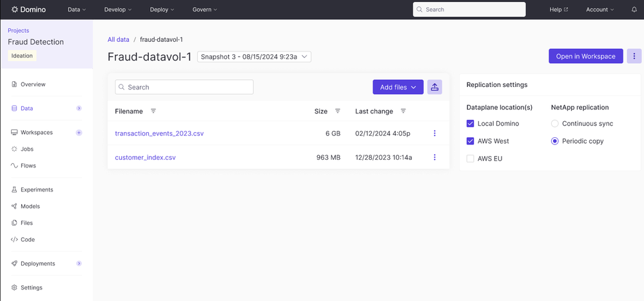Click the Open in Workspace button
Viewport: 644px width, 301px height.
coord(586,56)
